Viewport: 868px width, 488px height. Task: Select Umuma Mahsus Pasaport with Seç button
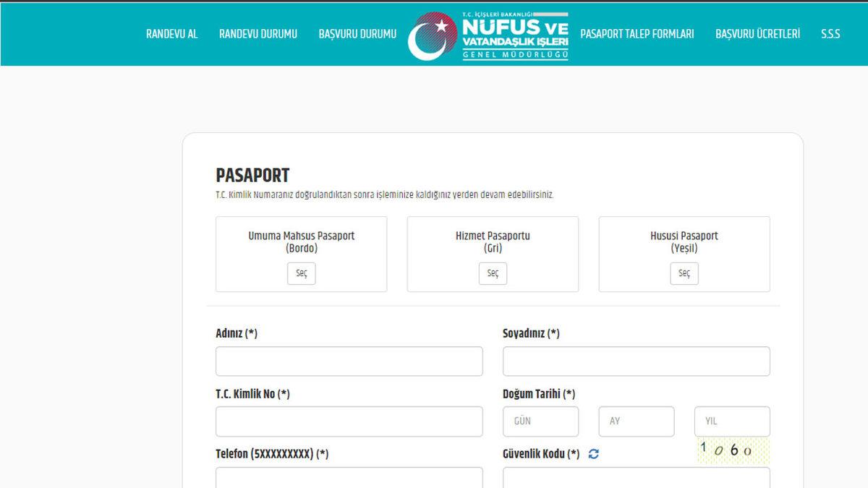coord(301,273)
